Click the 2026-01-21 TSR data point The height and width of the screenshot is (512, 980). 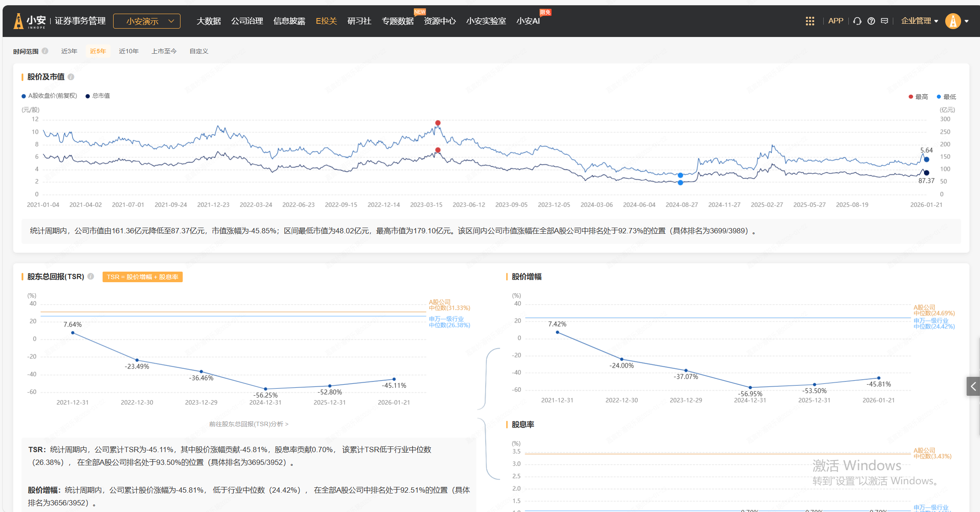tap(394, 379)
